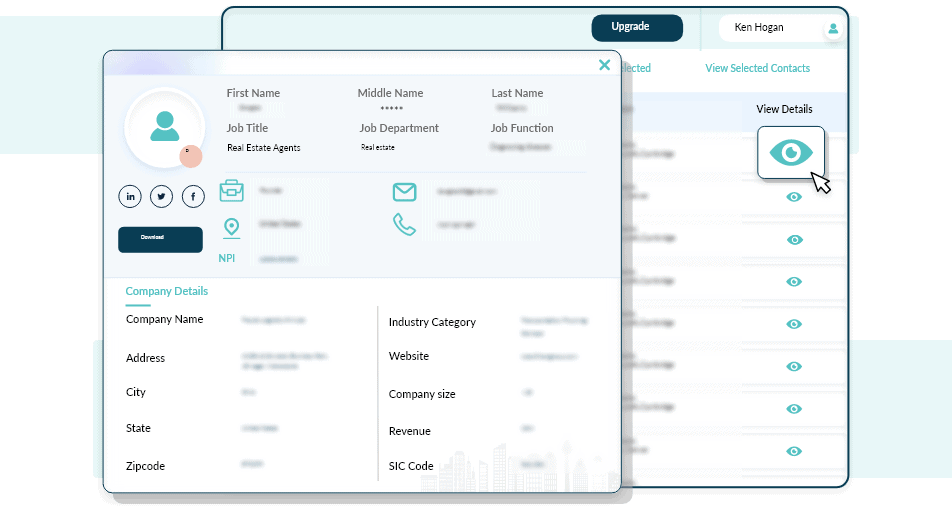
Task: Click the small eye icon directly below the highlighted one
Action: coord(794,197)
